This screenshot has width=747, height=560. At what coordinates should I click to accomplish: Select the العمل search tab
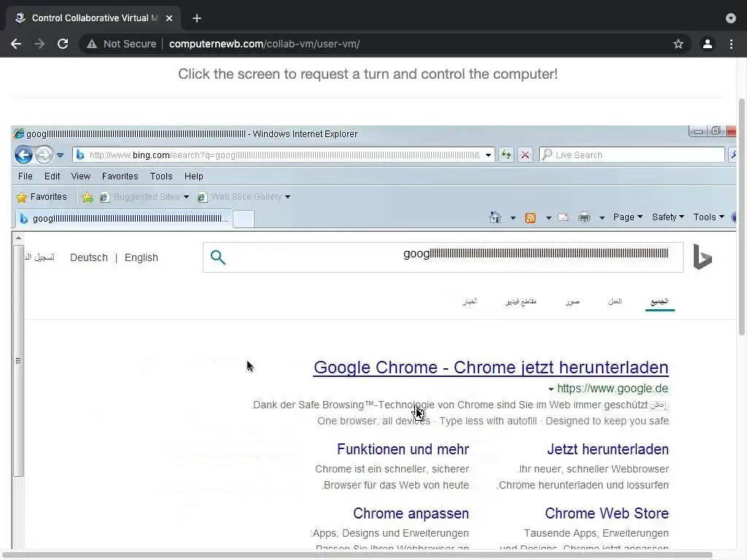pos(615,301)
